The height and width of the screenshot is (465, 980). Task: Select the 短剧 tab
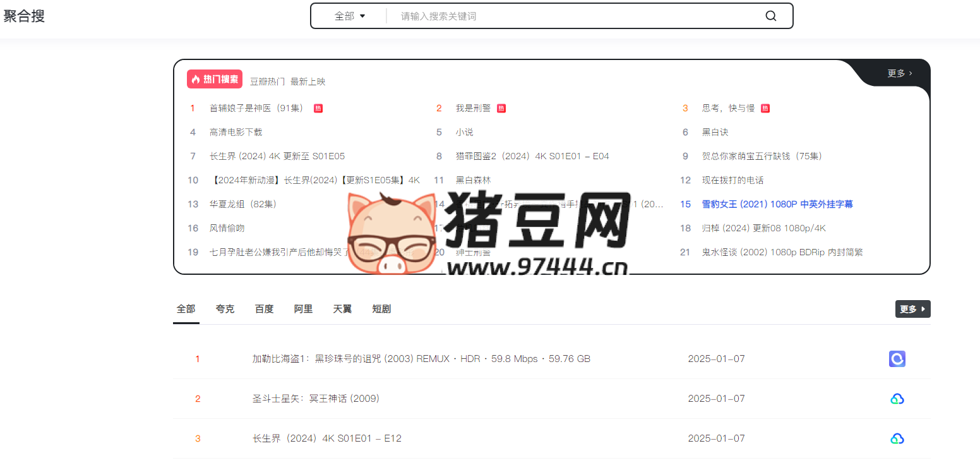pyautogui.click(x=381, y=309)
